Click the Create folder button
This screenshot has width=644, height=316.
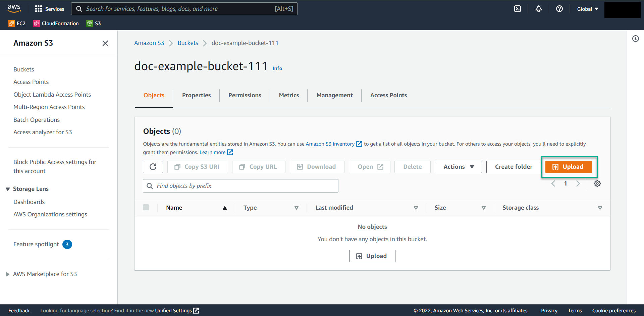point(514,167)
